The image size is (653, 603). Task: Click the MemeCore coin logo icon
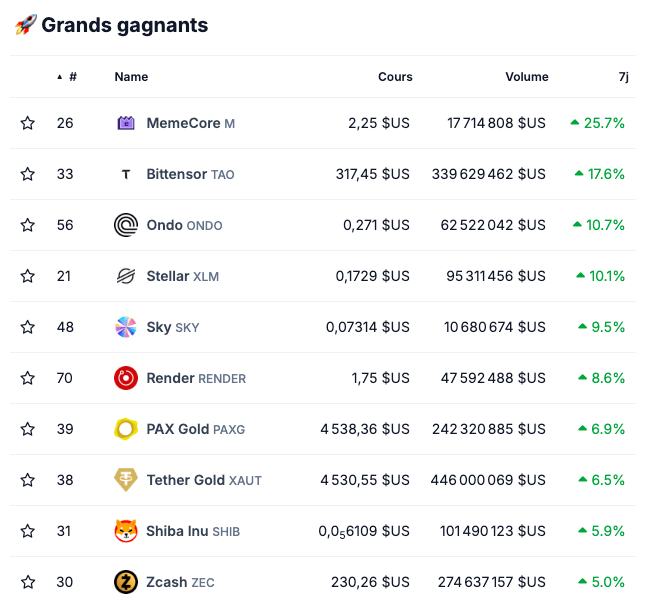(x=126, y=123)
